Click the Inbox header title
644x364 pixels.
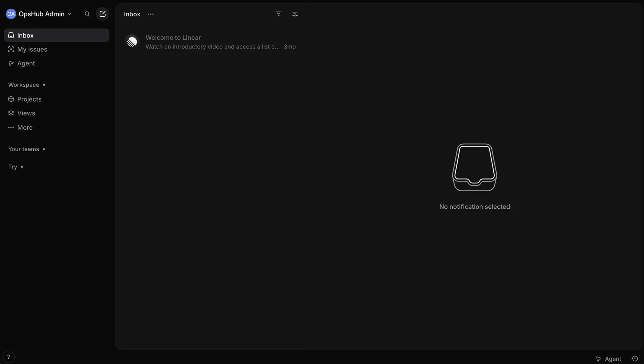[x=132, y=14]
